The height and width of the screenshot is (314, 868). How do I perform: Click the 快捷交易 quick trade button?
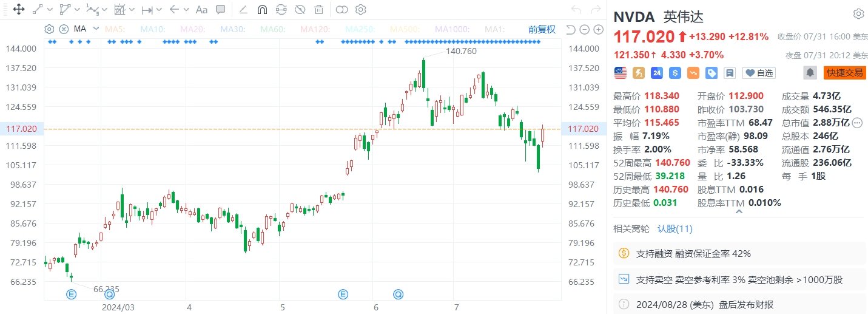tap(844, 73)
